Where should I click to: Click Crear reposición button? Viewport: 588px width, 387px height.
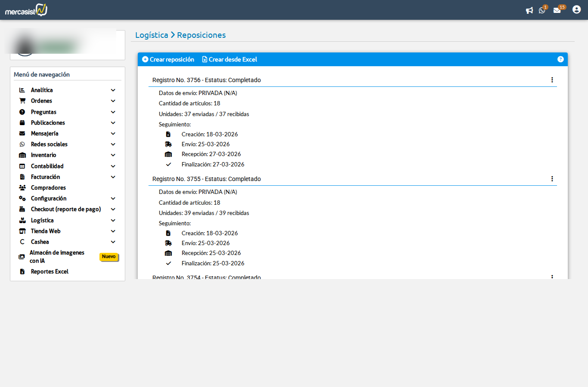168,59
